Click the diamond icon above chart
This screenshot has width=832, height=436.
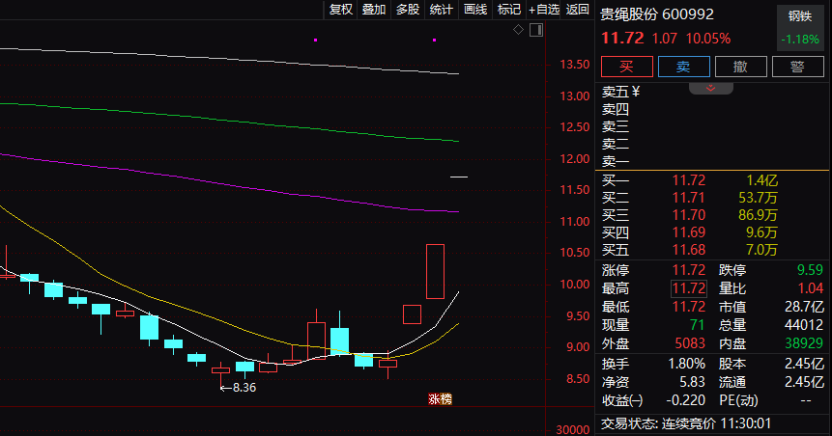pyautogui.click(x=518, y=30)
